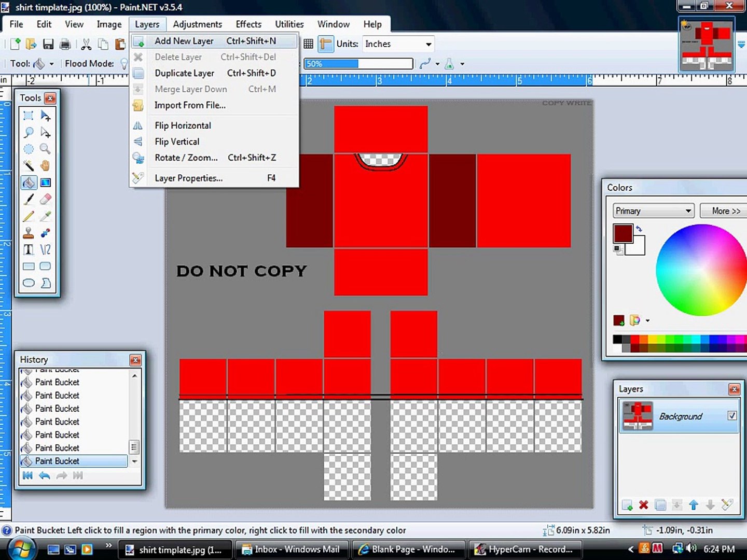747x560 pixels.
Task: Click the New image toolbar icon
Action: click(15, 44)
